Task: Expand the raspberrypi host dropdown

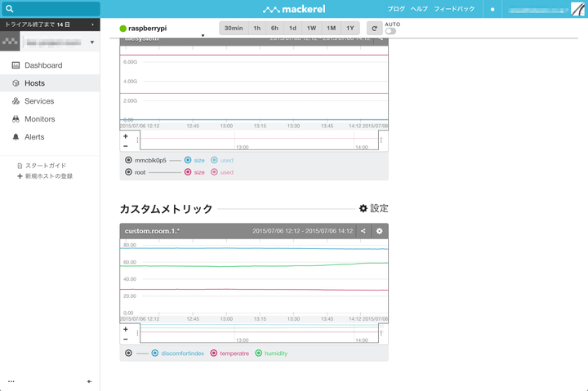Action: tap(203, 36)
